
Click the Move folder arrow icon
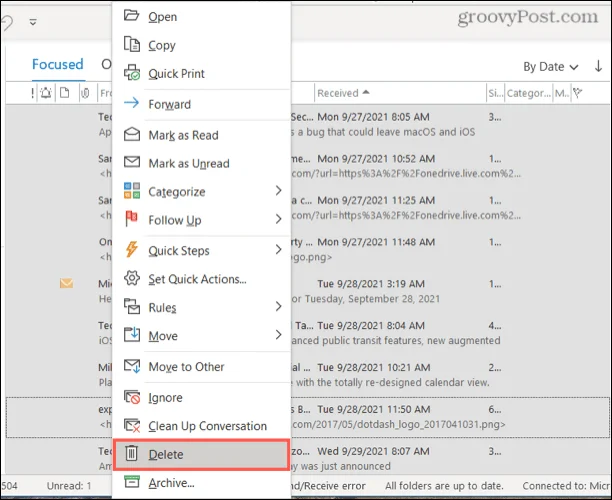coord(132,335)
